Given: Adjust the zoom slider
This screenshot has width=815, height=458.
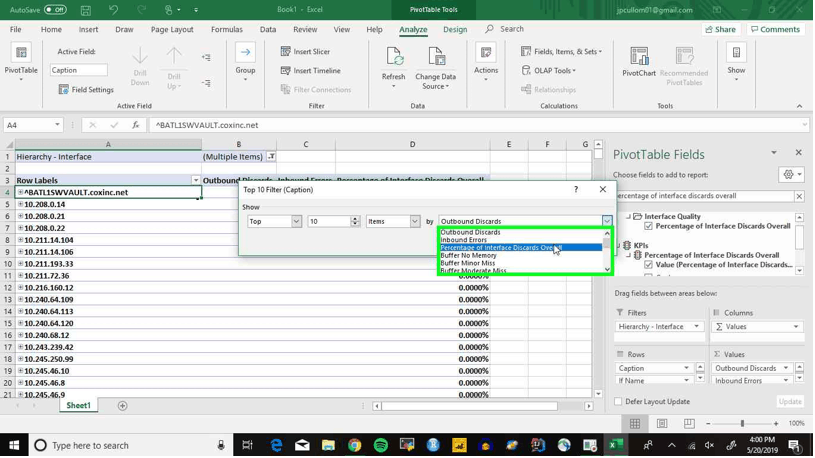Looking at the screenshot, I should (742, 424).
